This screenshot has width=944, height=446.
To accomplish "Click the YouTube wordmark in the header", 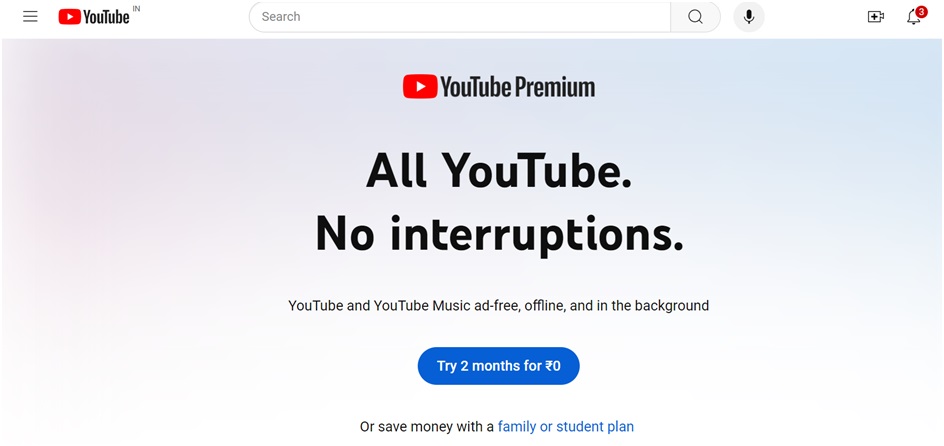I will point(106,17).
